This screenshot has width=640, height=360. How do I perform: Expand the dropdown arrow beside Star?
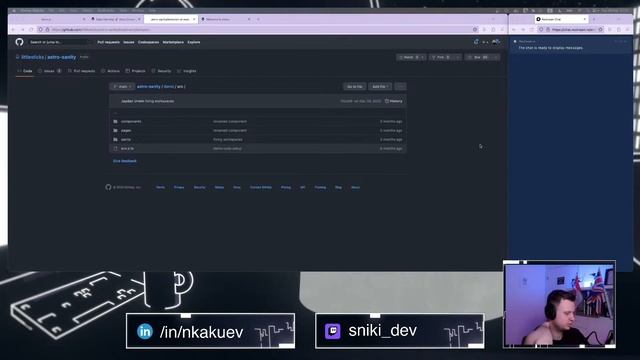coord(496,57)
